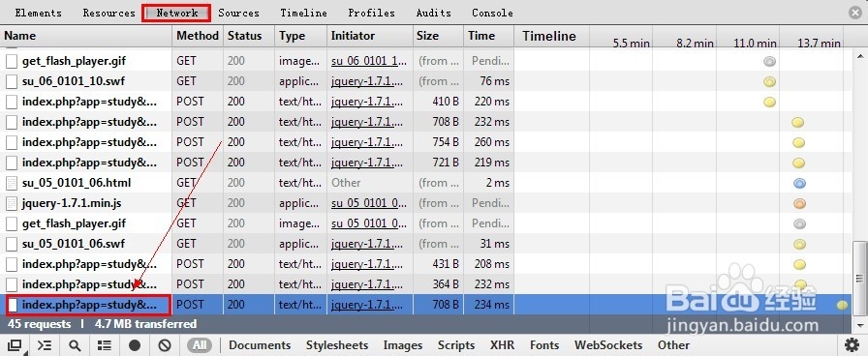Viewport: 868px width, 356px height.
Task: Clear network log with the ban icon
Action: click(x=165, y=345)
